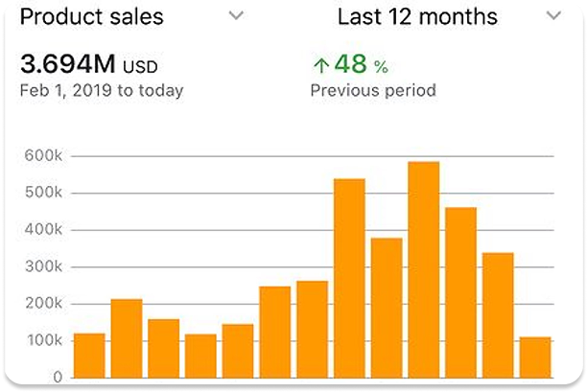587x392 pixels.
Task: Select the Last 12 months period label
Action: 417,17
